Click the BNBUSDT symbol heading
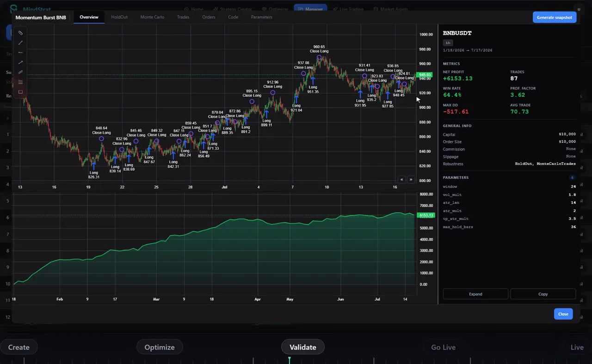This screenshot has width=592, height=364. (457, 33)
